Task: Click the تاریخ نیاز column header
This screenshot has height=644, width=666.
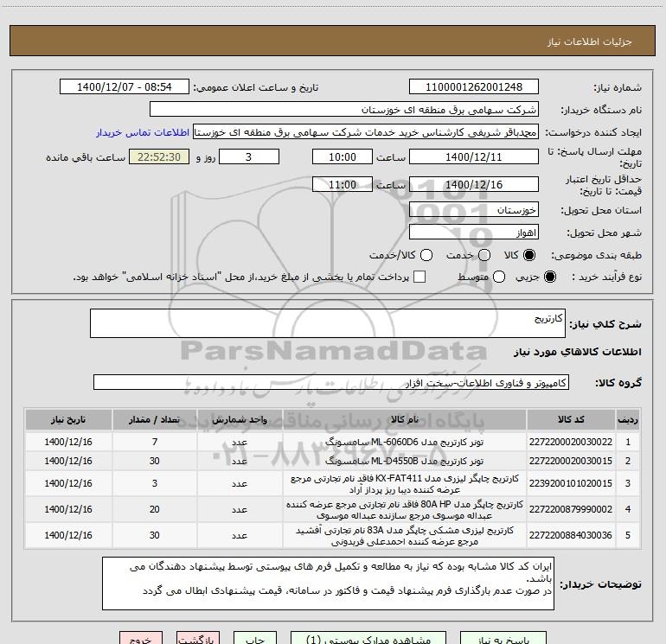Action: [x=68, y=419]
